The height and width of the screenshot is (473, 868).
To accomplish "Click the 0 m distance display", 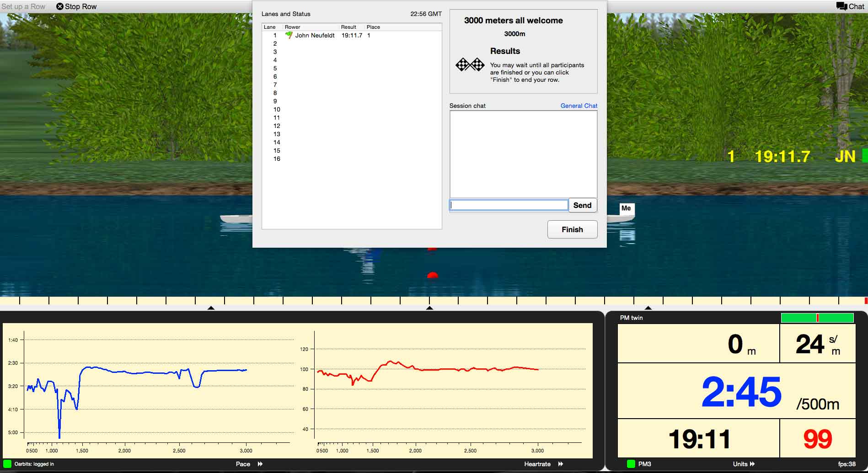I will [698, 344].
